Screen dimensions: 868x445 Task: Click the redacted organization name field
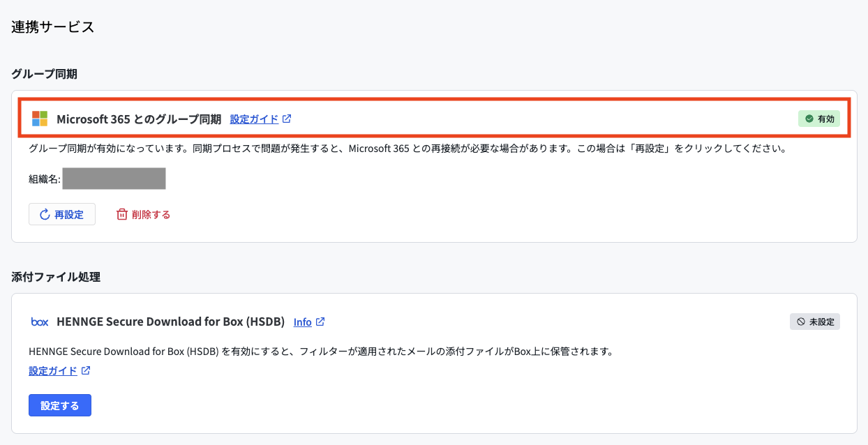click(x=114, y=179)
